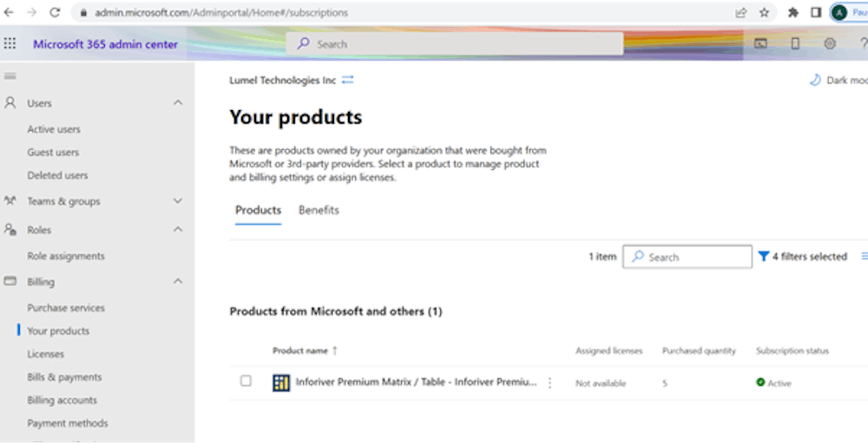
Task: Click the Not available cell
Action: (601, 383)
